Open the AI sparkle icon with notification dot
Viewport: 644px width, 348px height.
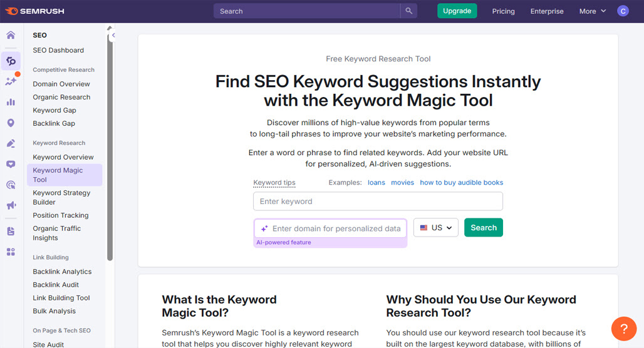pyautogui.click(x=11, y=81)
